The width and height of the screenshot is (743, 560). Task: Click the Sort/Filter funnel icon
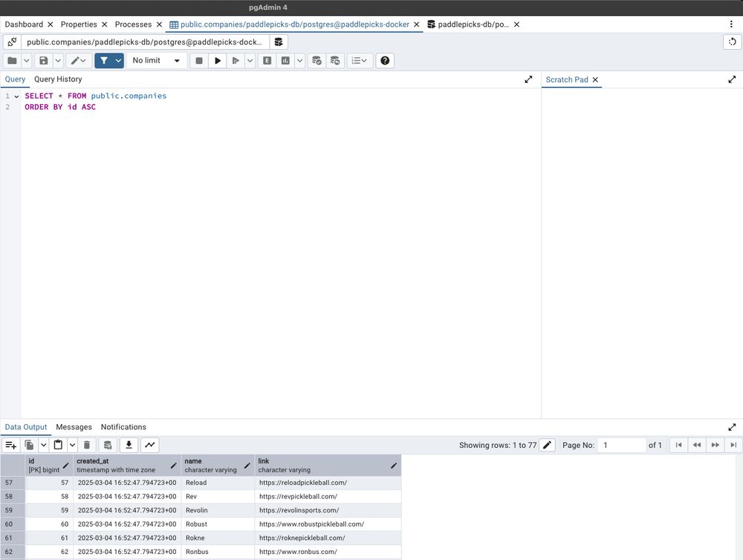[104, 61]
